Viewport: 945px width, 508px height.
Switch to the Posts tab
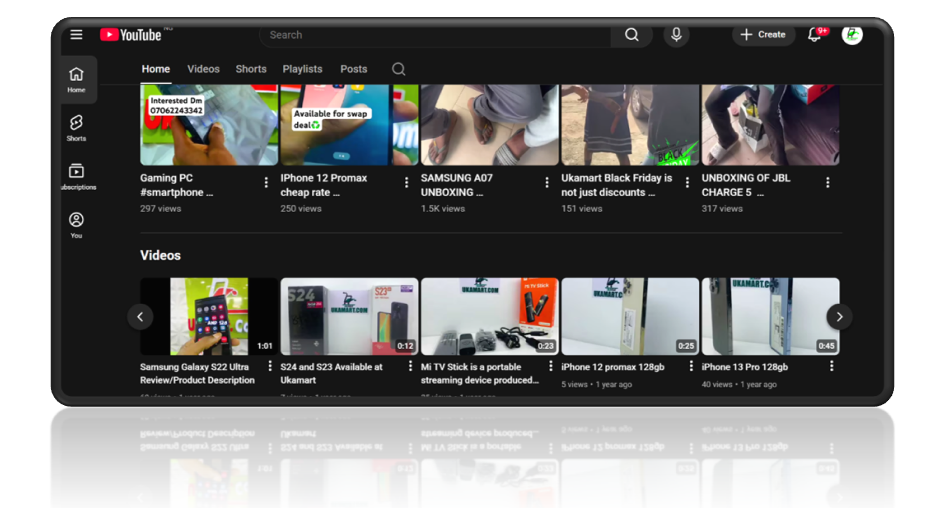coord(354,69)
